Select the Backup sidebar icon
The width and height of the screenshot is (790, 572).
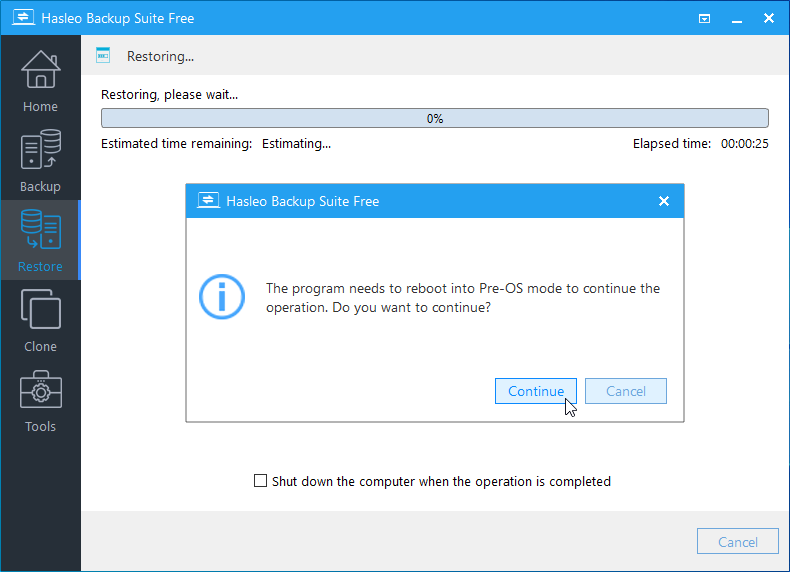pyautogui.click(x=40, y=160)
